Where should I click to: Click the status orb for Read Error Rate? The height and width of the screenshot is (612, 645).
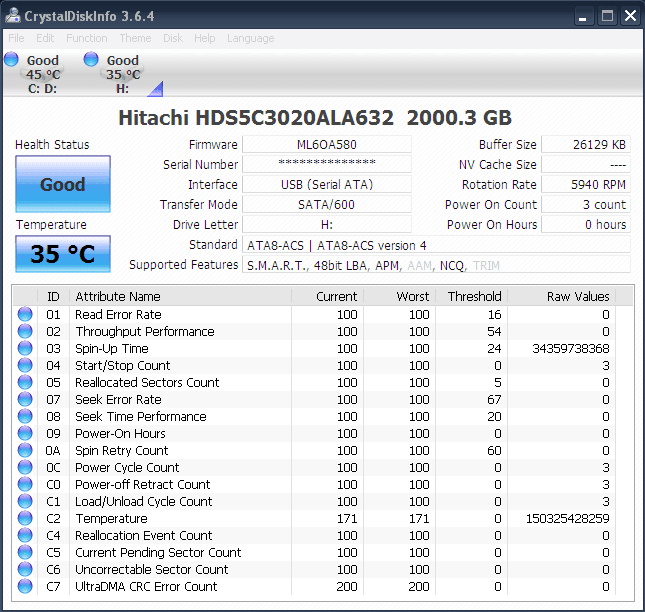pyautogui.click(x=25, y=314)
